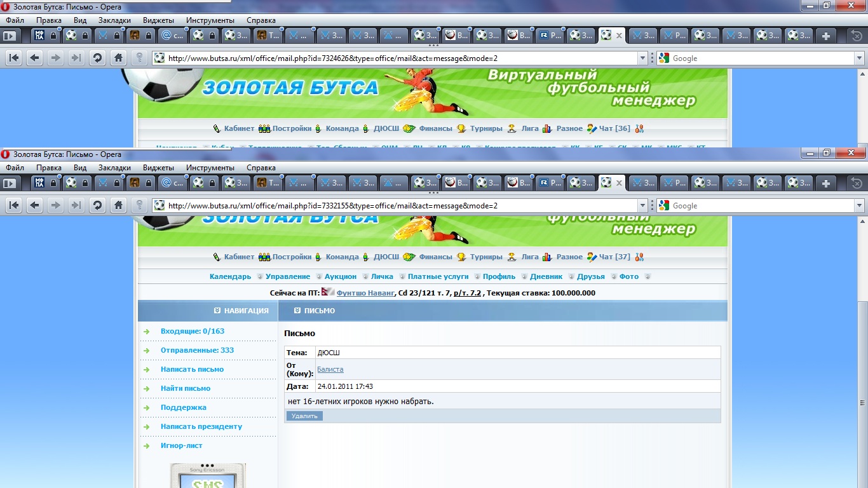Click Fast Forward icon in lower window toolbar
The width and height of the screenshot is (868, 488).
(x=76, y=205)
